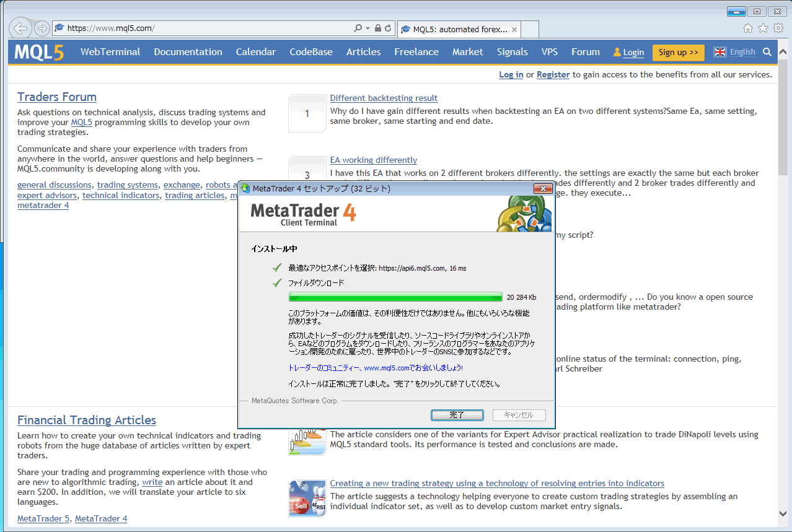The width and height of the screenshot is (792, 532).
Task: Click the Sell/RSI article thumbnail
Action: pos(307,499)
